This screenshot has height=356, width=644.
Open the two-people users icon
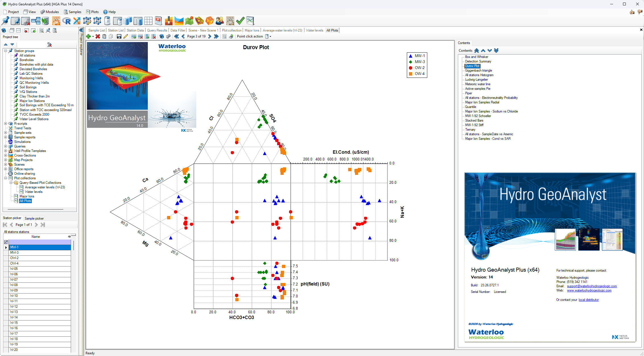(220, 21)
